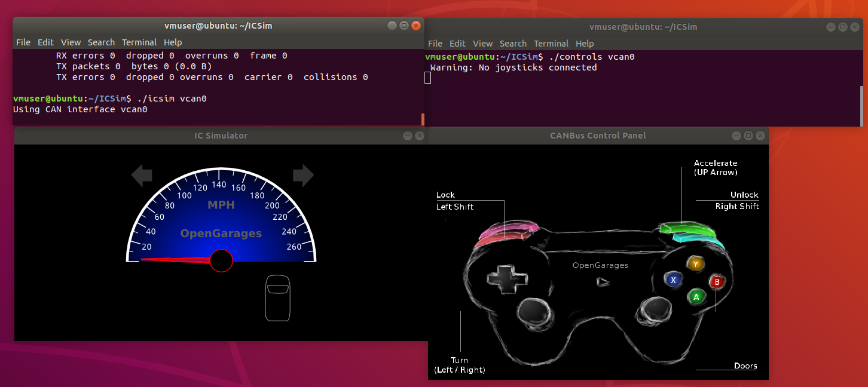Click the right terminal vertical scrollbar
868x387 pixels.
861,105
